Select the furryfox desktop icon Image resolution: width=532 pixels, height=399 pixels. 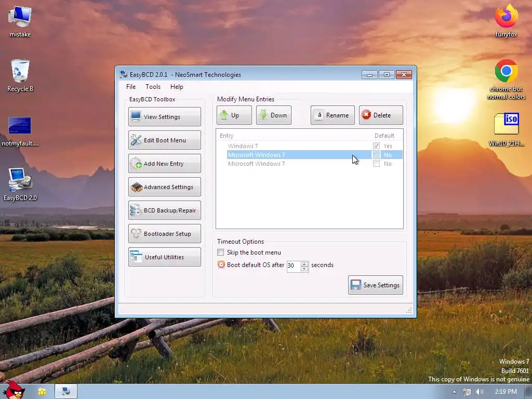pos(506,20)
